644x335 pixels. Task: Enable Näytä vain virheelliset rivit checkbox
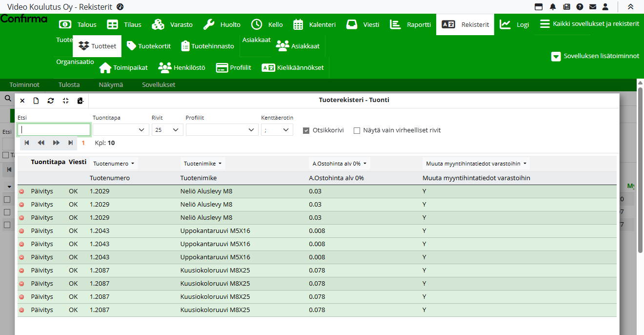click(x=357, y=130)
